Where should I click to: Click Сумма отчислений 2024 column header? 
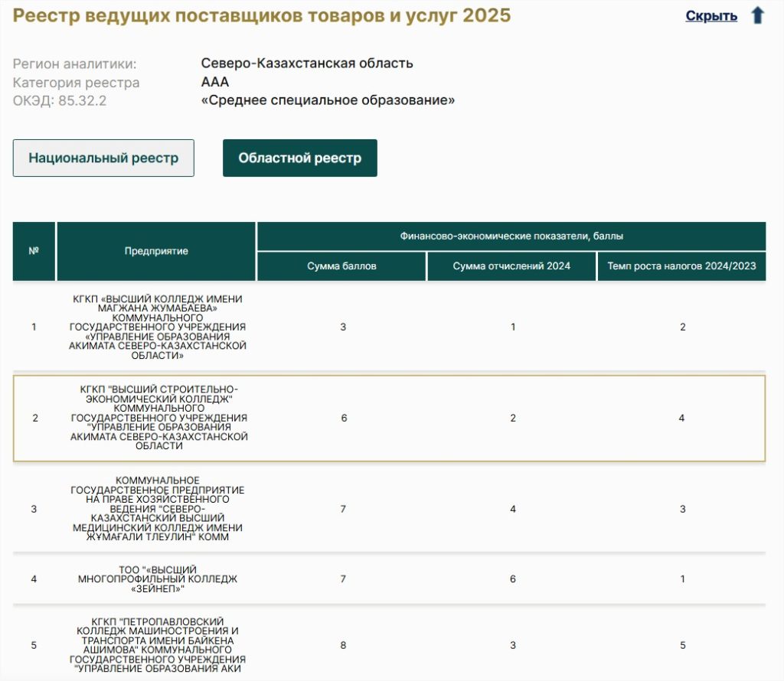pos(511,266)
